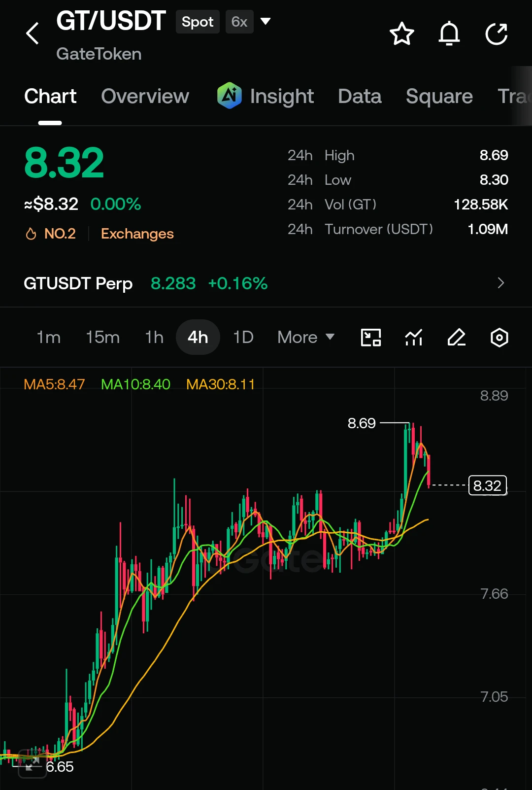532x790 pixels.
Task: Open chart indicators icon
Action: 414,338
